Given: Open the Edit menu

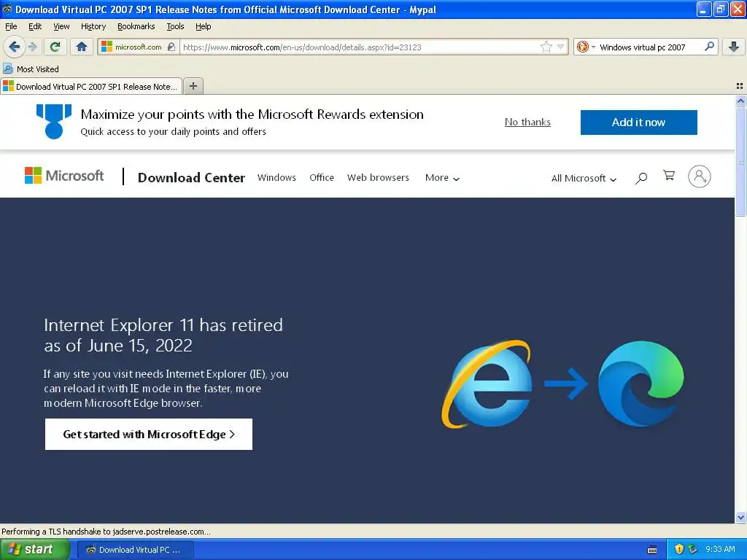Looking at the screenshot, I should [x=35, y=26].
